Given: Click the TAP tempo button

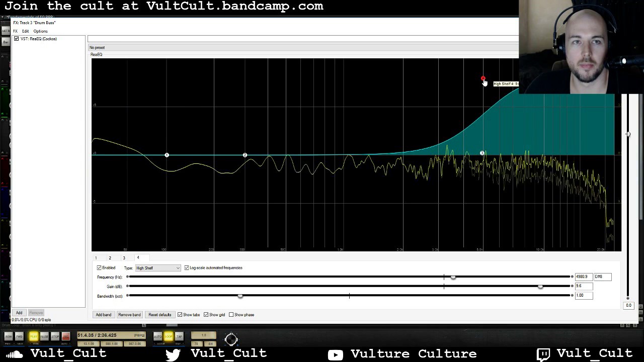Looking at the screenshot, I should point(179,336).
